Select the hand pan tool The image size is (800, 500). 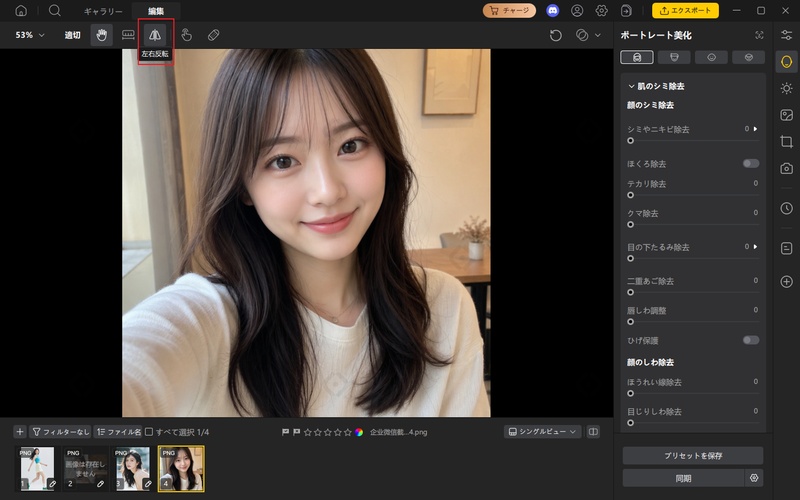(102, 35)
